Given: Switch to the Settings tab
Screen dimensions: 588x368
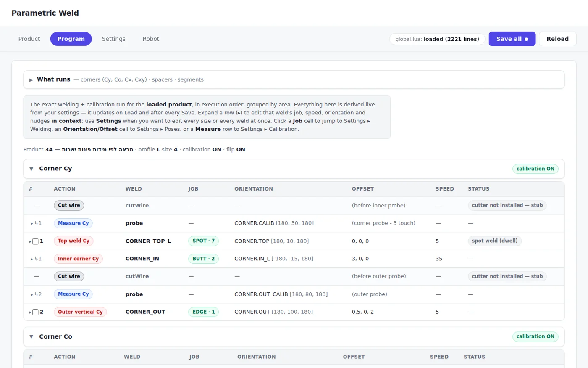Looking at the screenshot, I should [x=113, y=39].
